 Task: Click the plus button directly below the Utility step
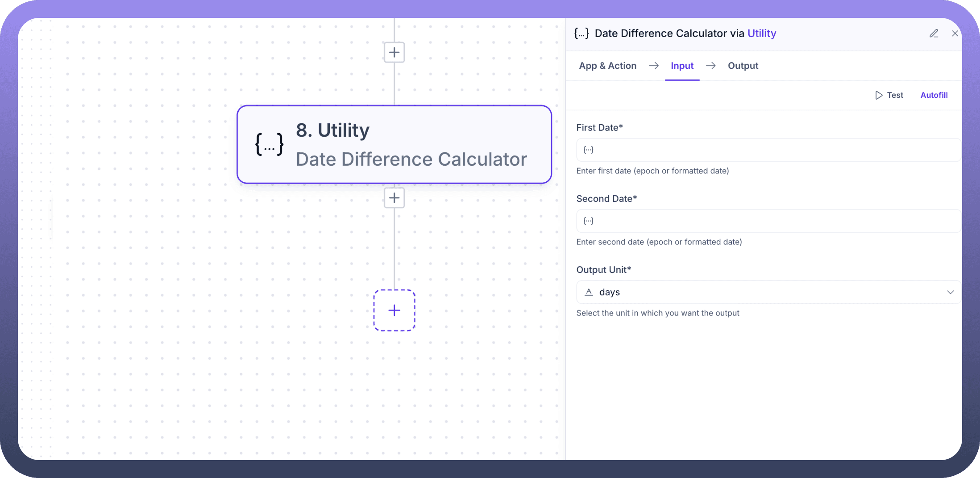[394, 198]
